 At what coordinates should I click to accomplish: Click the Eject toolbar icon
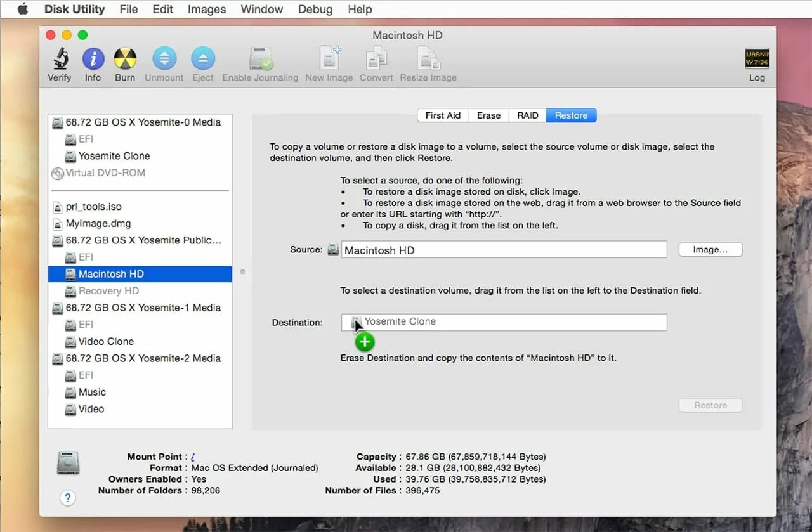coord(203,59)
